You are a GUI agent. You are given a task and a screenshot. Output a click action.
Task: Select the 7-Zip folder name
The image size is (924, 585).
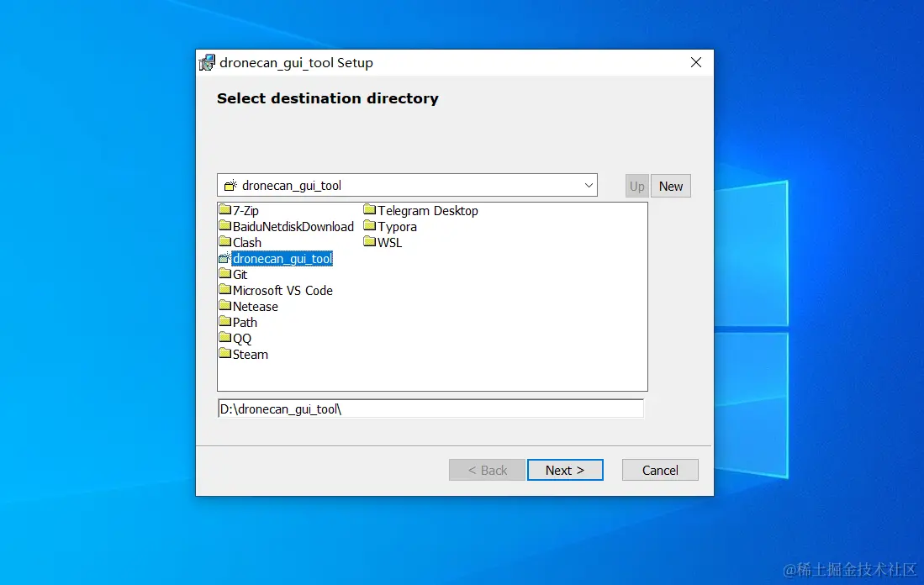coord(246,210)
